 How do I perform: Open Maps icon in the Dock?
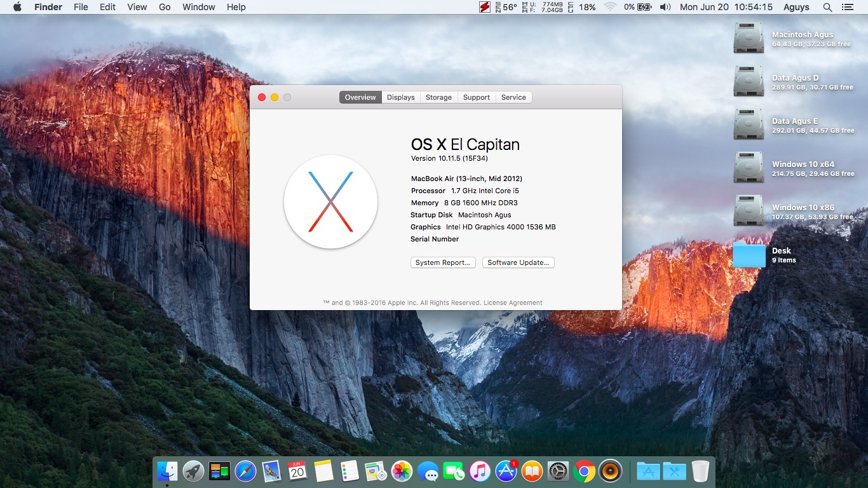376,471
